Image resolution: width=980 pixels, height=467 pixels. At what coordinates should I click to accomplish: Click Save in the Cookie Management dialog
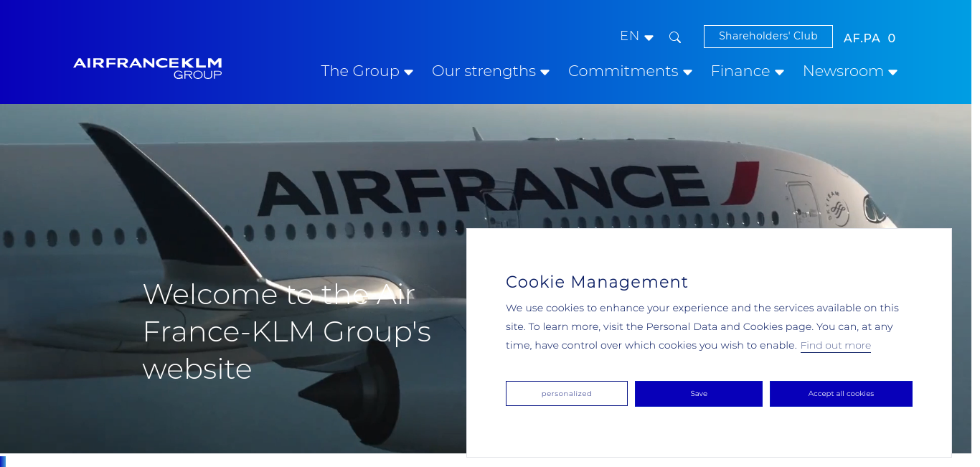699,394
